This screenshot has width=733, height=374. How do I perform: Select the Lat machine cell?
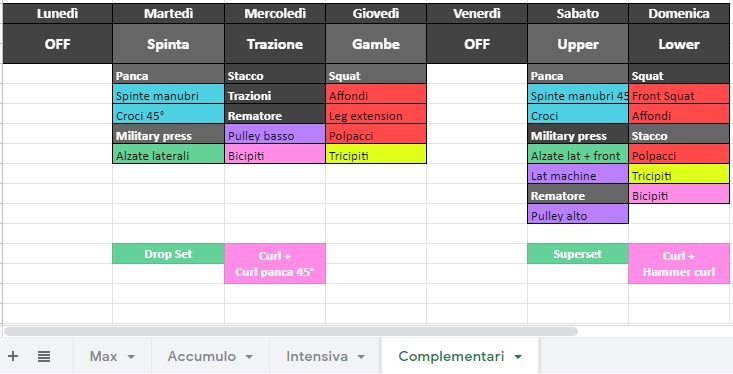click(x=578, y=176)
